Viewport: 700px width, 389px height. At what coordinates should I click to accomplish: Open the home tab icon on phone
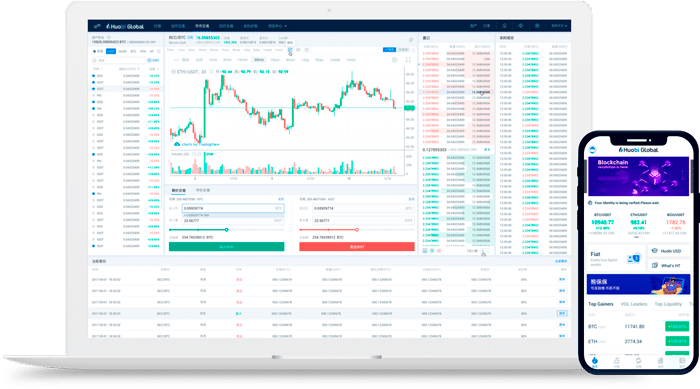pos(595,361)
